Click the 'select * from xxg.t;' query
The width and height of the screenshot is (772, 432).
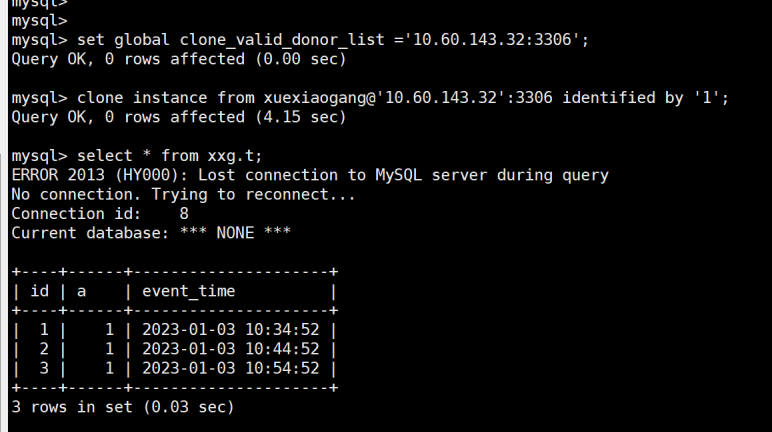169,156
